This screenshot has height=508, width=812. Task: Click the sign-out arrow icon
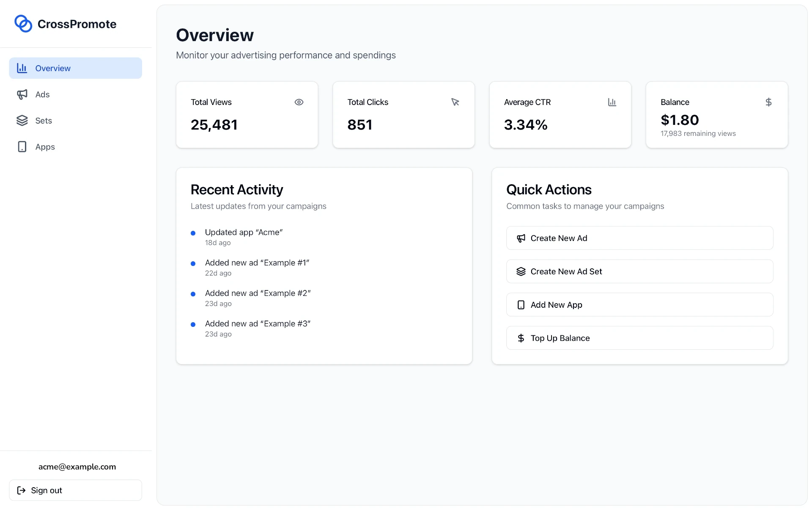point(22,490)
